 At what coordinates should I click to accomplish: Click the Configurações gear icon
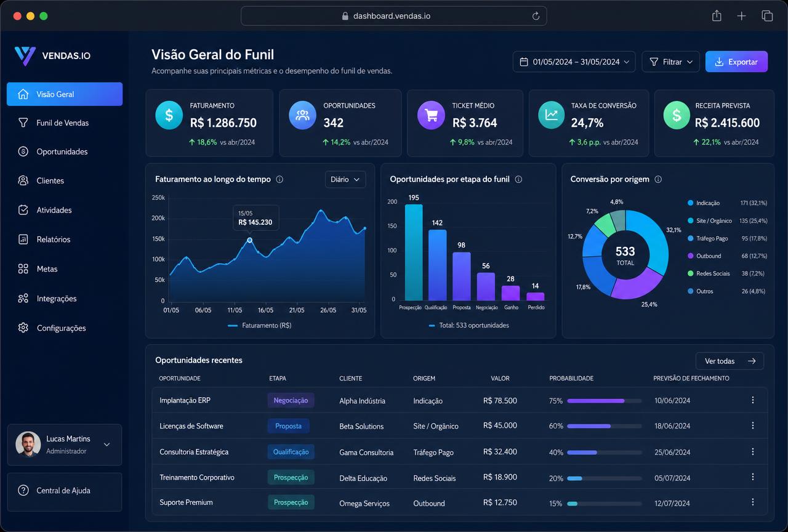point(23,328)
